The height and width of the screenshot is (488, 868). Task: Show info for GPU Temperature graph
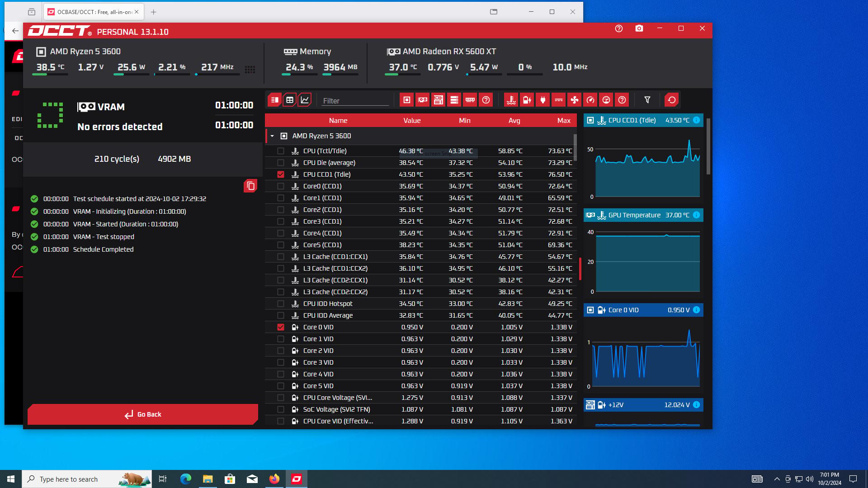pyautogui.click(x=697, y=215)
